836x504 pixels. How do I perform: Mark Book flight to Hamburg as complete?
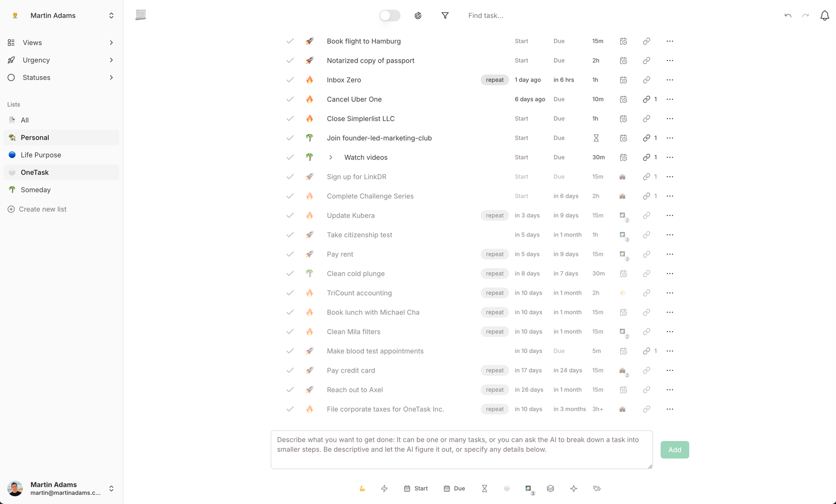(x=290, y=41)
